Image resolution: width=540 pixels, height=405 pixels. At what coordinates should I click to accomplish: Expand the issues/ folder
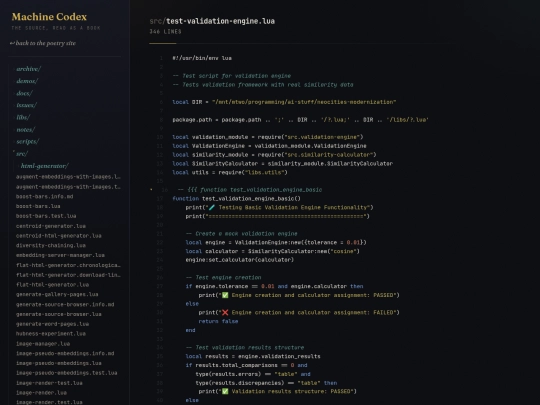click(x=26, y=105)
